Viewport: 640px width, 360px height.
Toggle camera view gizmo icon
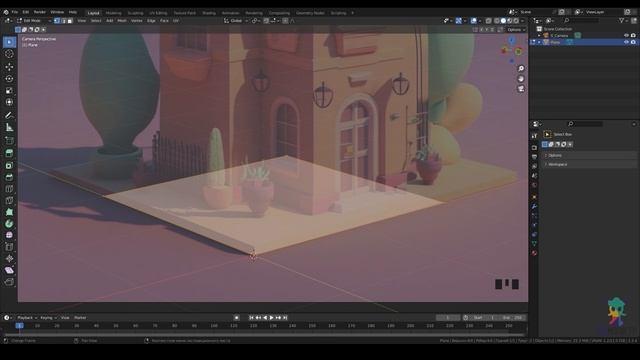coord(521,89)
